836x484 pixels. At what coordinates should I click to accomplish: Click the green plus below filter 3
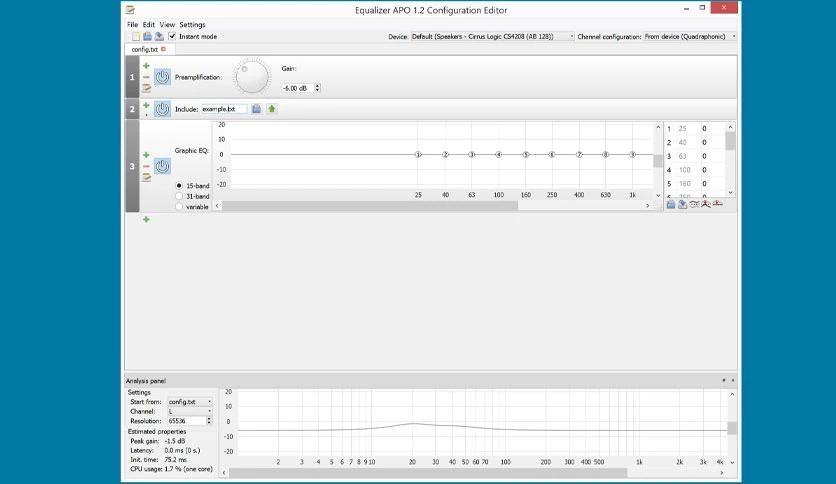[x=146, y=219]
